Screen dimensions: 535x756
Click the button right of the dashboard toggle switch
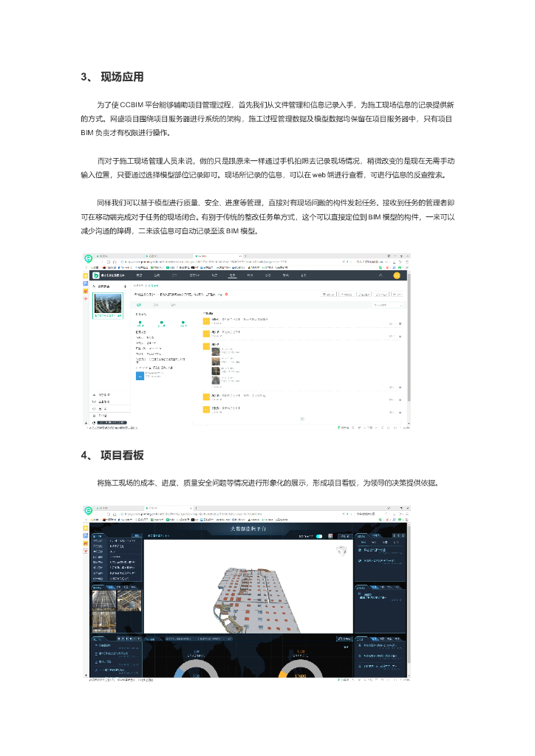(344, 536)
